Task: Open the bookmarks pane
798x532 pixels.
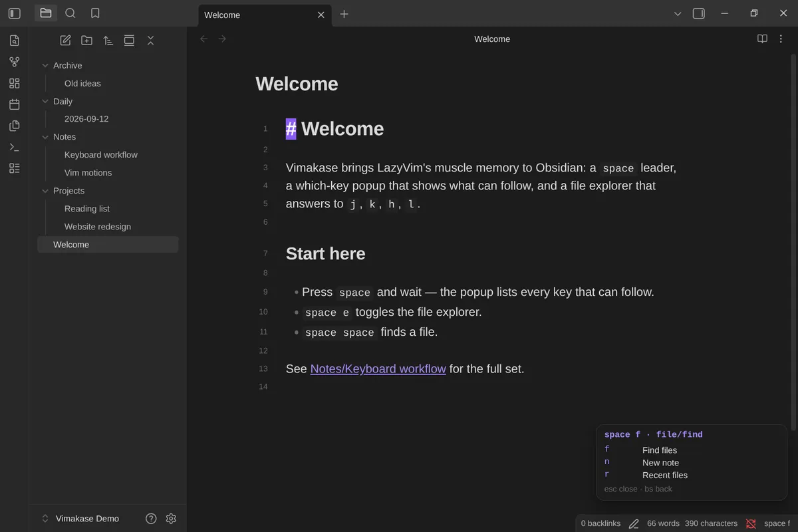Action: 95,13
